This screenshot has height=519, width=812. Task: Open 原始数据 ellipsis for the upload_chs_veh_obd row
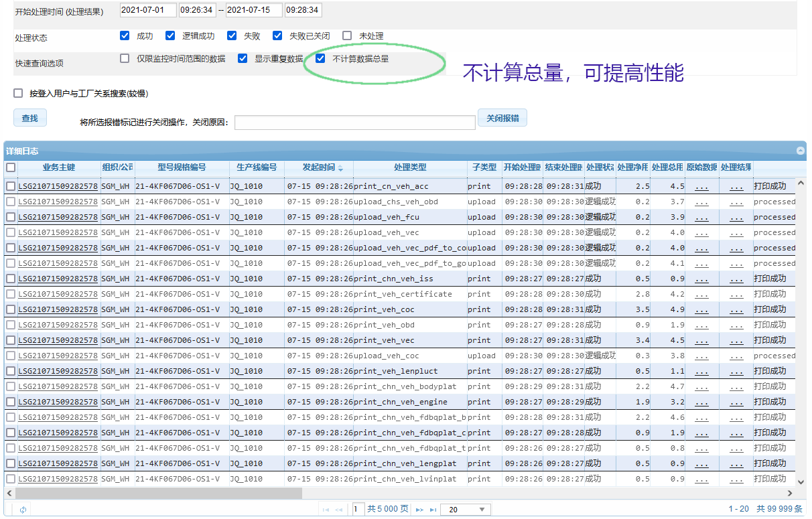701,202
